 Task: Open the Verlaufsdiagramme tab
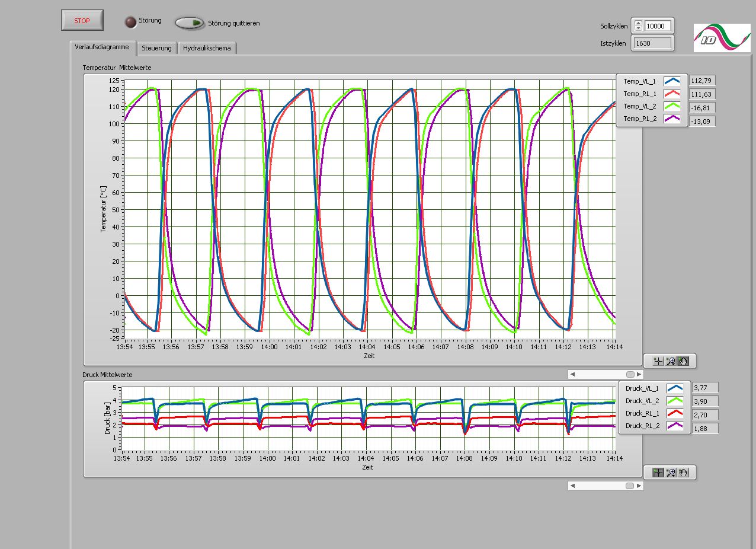pyautogui.click(x=102, y=47)
